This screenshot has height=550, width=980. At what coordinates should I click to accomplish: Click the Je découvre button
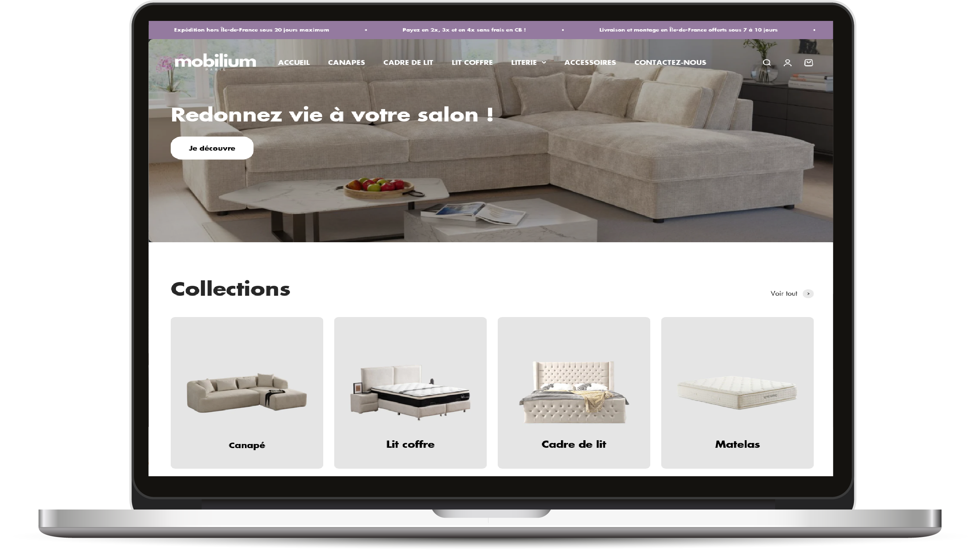[x=212, y=147]
